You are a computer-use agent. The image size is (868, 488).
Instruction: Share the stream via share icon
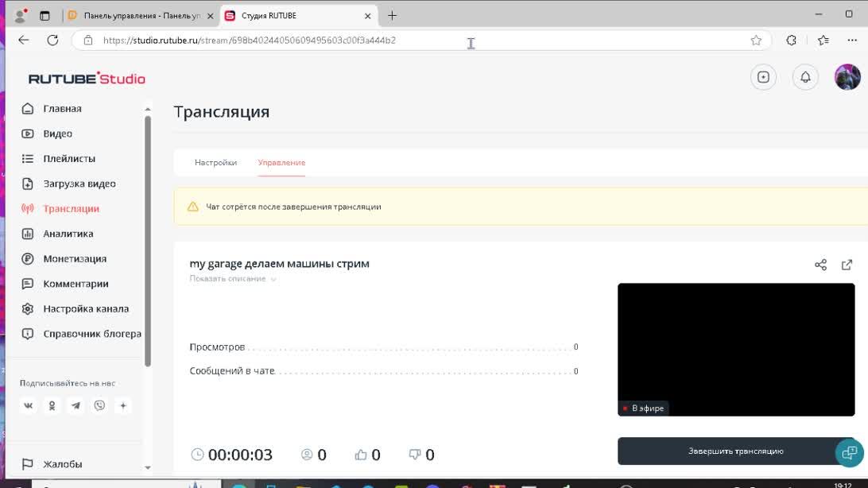[820, 265]
